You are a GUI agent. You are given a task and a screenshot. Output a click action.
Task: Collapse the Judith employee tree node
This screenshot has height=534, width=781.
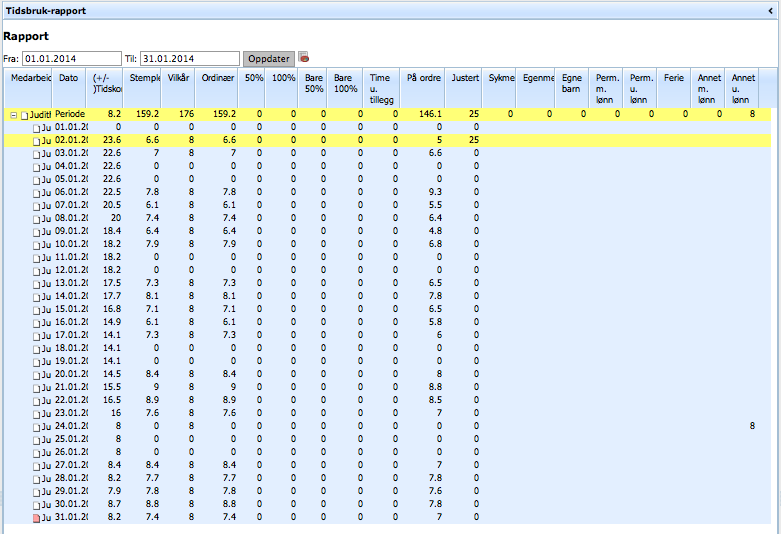coord(13,115)
